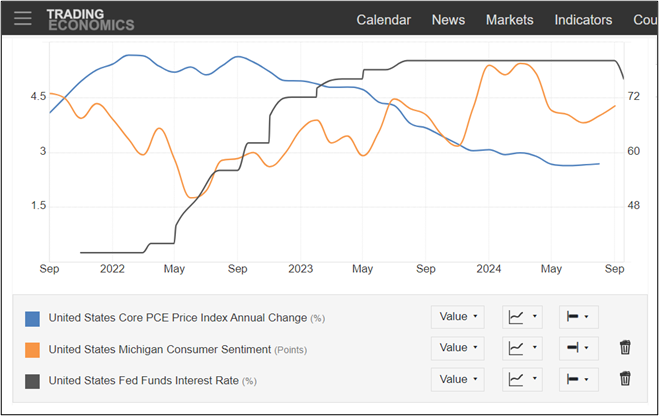Click the orange Consumer Sentiment color swatch
Viewport: 659px width, 416px height.
(32, 350)
